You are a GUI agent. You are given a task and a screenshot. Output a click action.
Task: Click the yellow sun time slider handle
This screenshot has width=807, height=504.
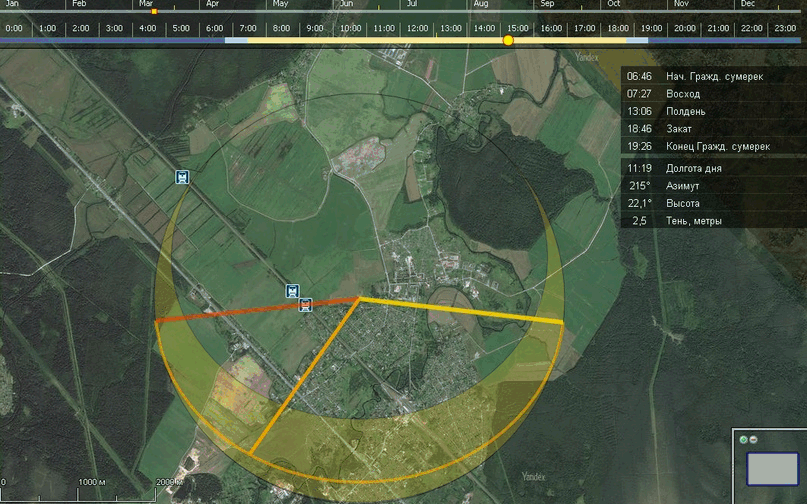coord(508,40)
